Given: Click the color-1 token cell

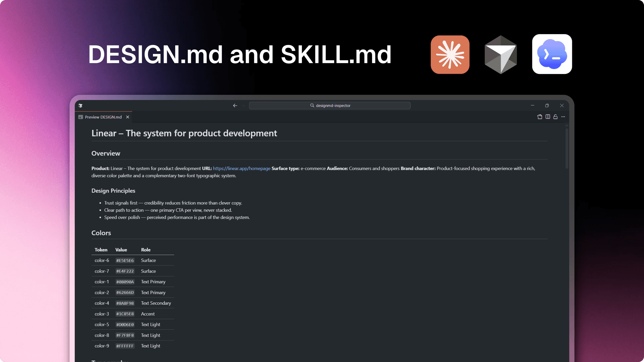Looking at the screenshot, I should (102, 282).
